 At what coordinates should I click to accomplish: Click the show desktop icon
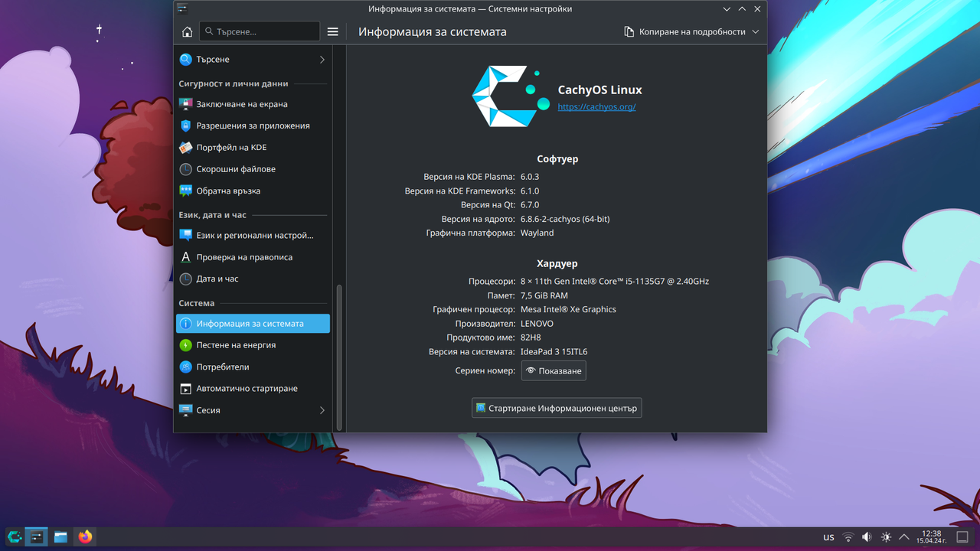tap(963, 537)
